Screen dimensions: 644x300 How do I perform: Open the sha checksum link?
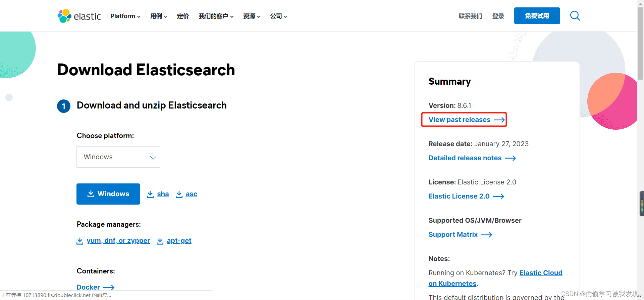[x=163, y=194]
